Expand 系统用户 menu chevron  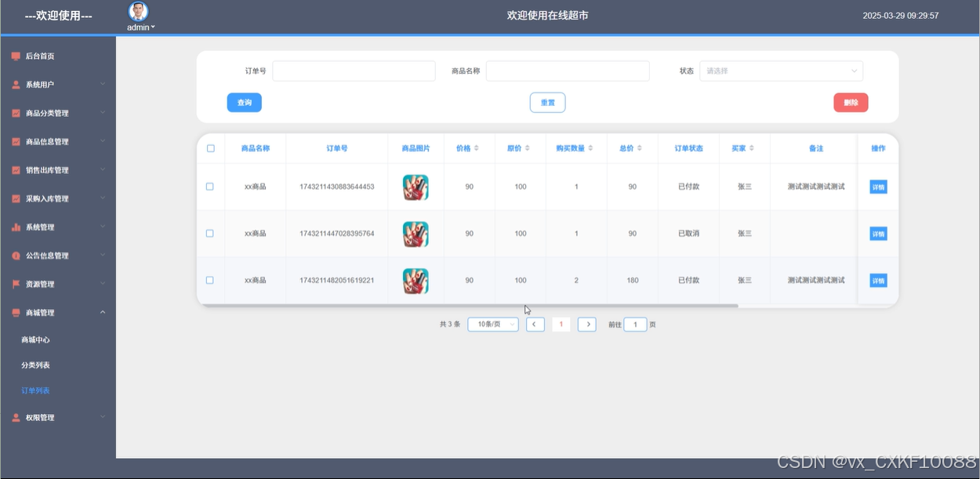click(103, 84)
